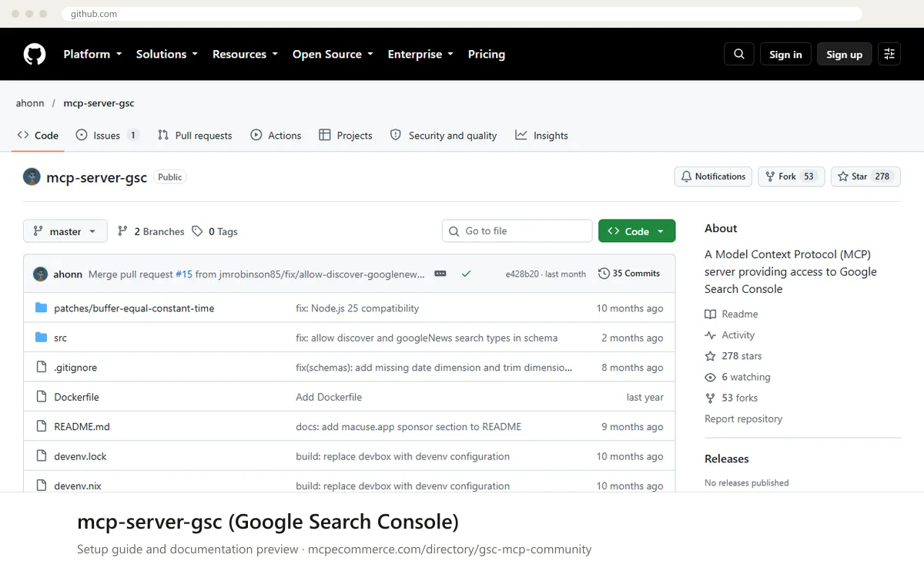Click the repository owner avatar beside mcp-server-gsc
This screenshot has width=924, height=578.
(x=32, y=176)
